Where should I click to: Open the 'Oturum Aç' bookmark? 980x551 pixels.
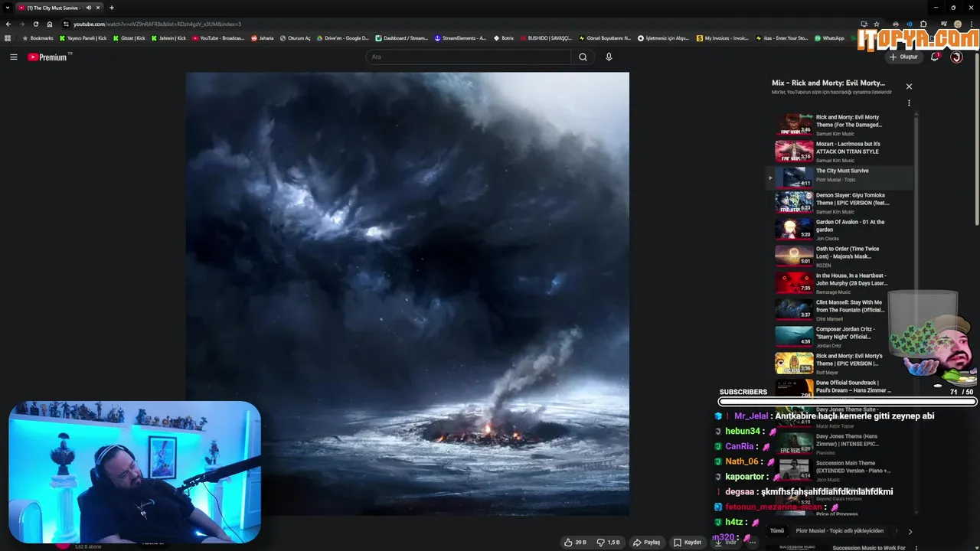coord(296,37)
